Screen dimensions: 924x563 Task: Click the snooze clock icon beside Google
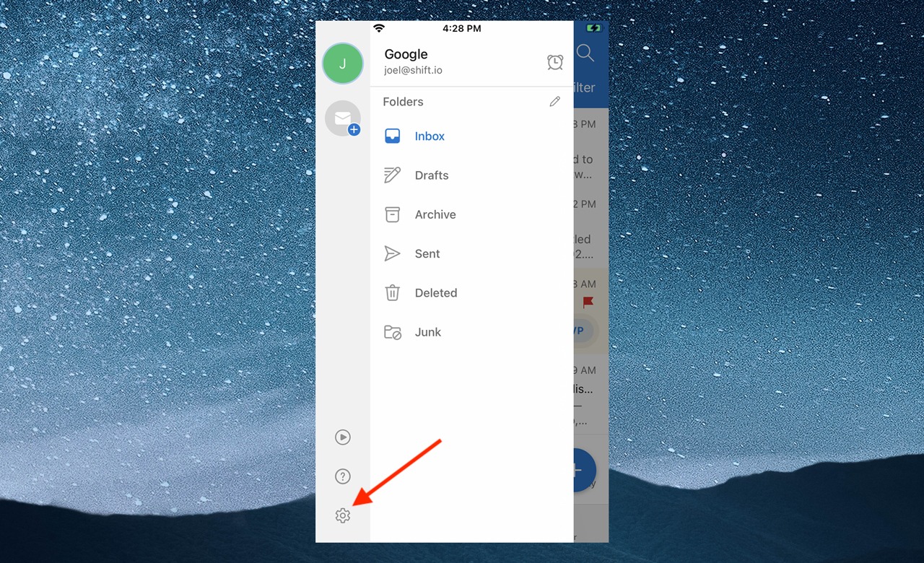click(x=554, y=62)
